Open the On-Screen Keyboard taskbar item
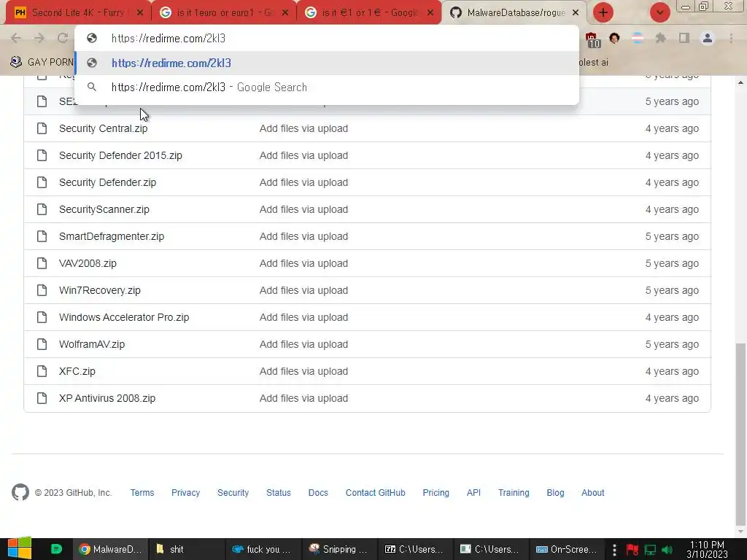The image size is (747, 560). point(566,549)
